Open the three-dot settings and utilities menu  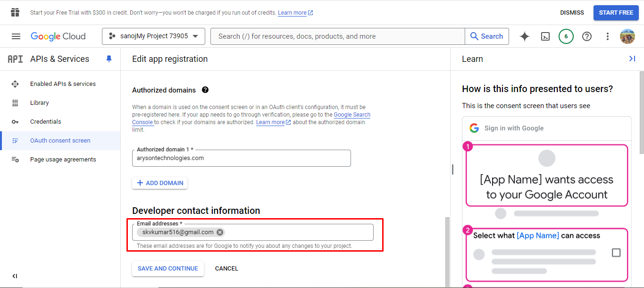click(x=608, y=36)
